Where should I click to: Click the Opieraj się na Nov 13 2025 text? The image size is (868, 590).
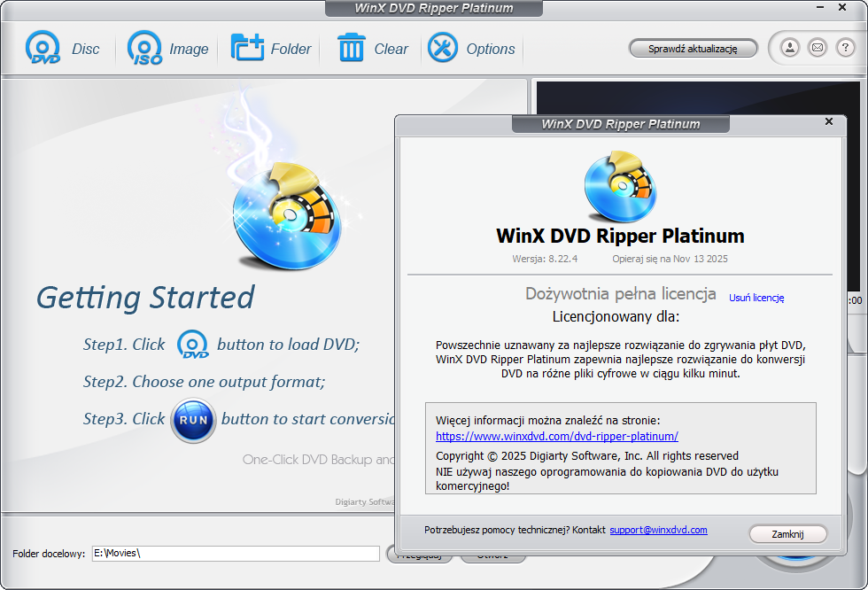[x=670, y=259]
